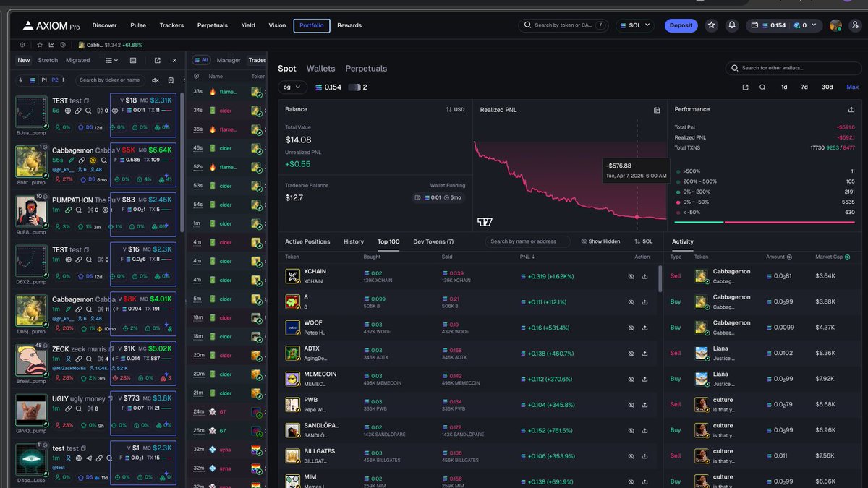Open the 'og' wallet selector dropdown
Viewport: 868px width, 488px height.
(x=292, y=87)
